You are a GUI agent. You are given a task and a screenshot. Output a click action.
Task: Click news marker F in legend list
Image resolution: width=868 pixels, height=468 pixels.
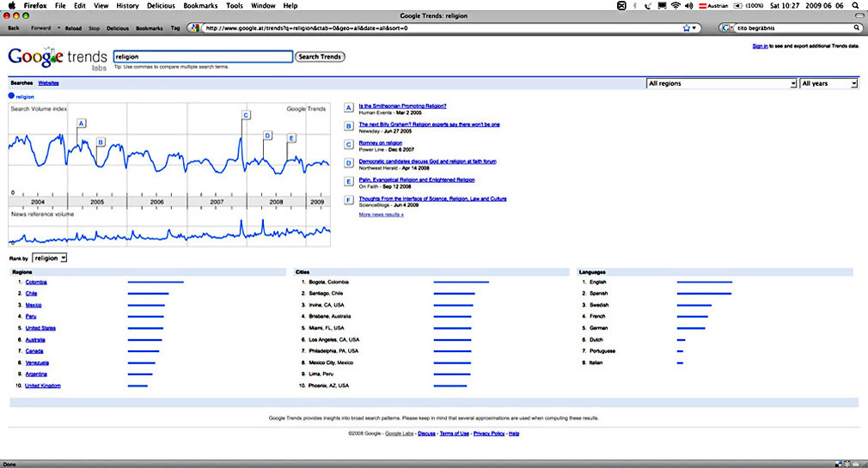point(349,200)
